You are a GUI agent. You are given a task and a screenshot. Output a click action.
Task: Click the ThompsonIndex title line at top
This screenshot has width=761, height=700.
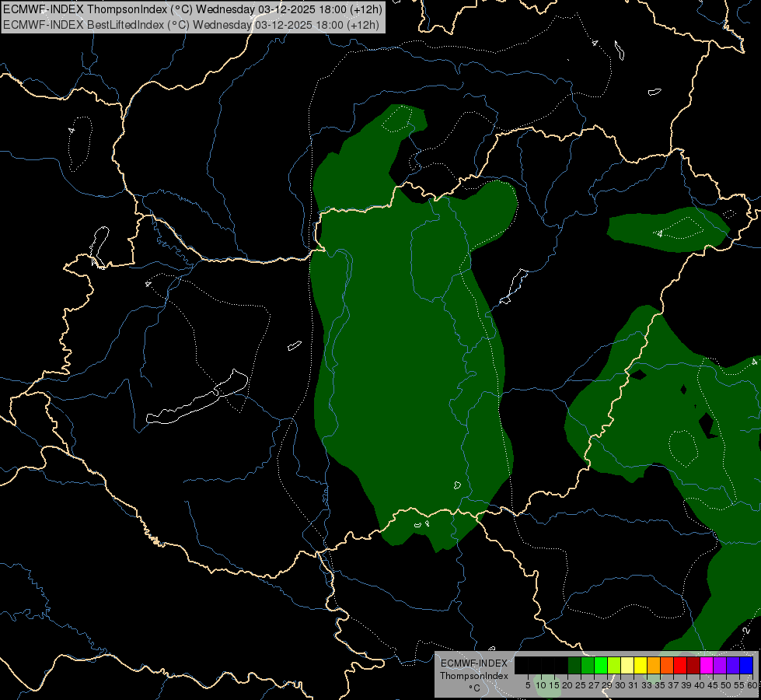tap(193, 9)
